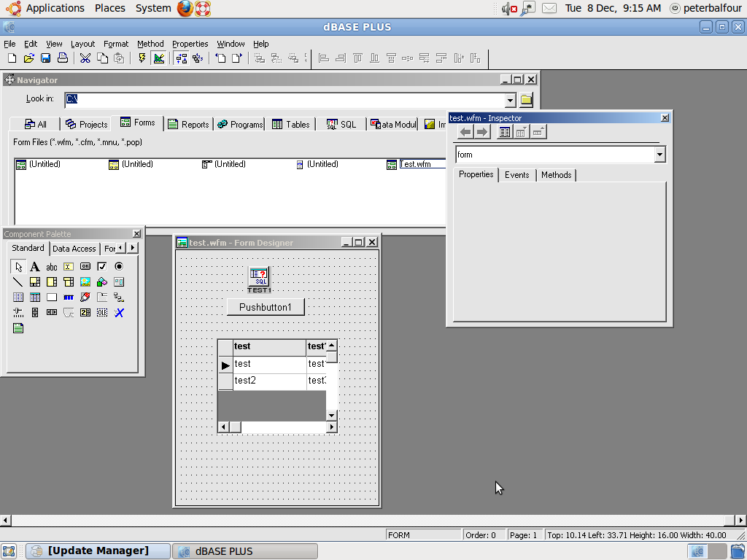This screenshot has height=560, width=747.
Task: Click the Update Manager taskbar entry
Action: pos(98,551)
